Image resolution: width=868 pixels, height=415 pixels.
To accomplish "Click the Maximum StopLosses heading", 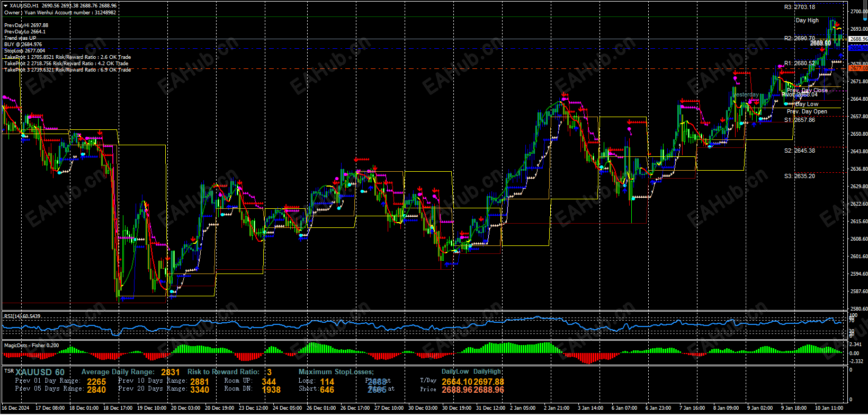I will click(336, 372).
